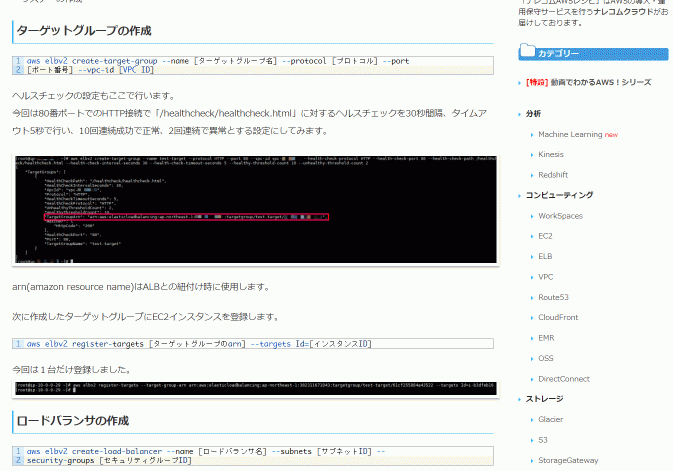
Task: Click the register-targets code block
Action: [253, 343]
